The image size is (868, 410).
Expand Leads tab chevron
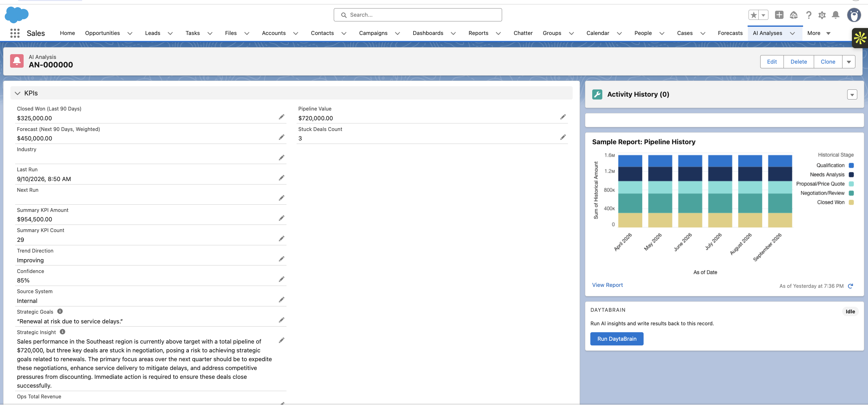click(x=170, y=33)
